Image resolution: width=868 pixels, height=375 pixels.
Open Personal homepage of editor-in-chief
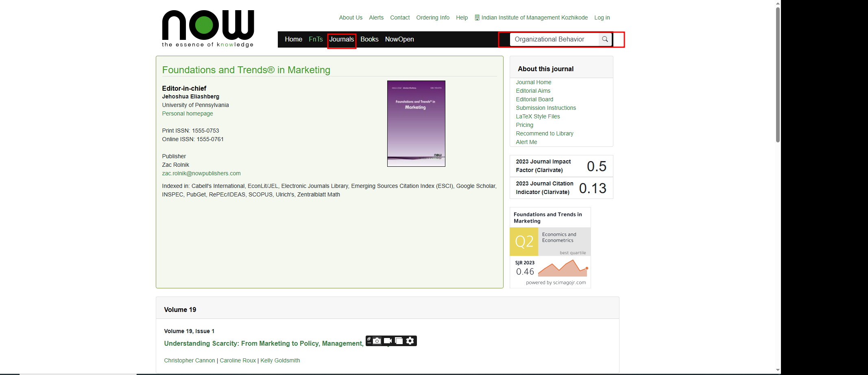click(188, 113)
